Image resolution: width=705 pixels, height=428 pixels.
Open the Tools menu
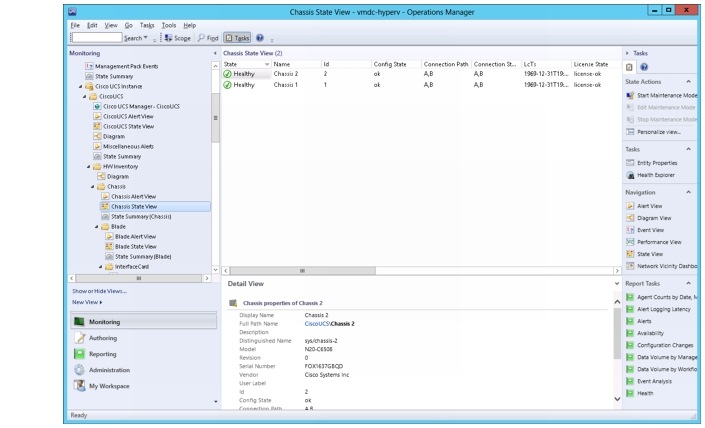[x=169, y=24]
